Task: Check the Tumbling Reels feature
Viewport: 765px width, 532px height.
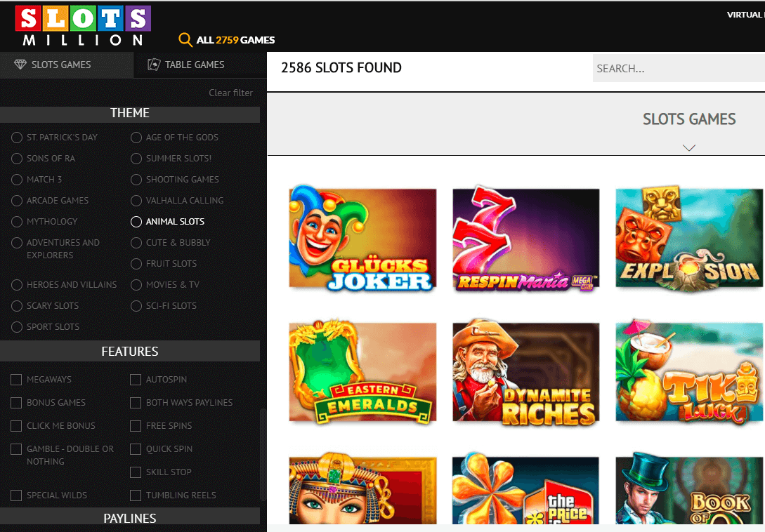Action: pyautogui.click(x=136, y=496)
